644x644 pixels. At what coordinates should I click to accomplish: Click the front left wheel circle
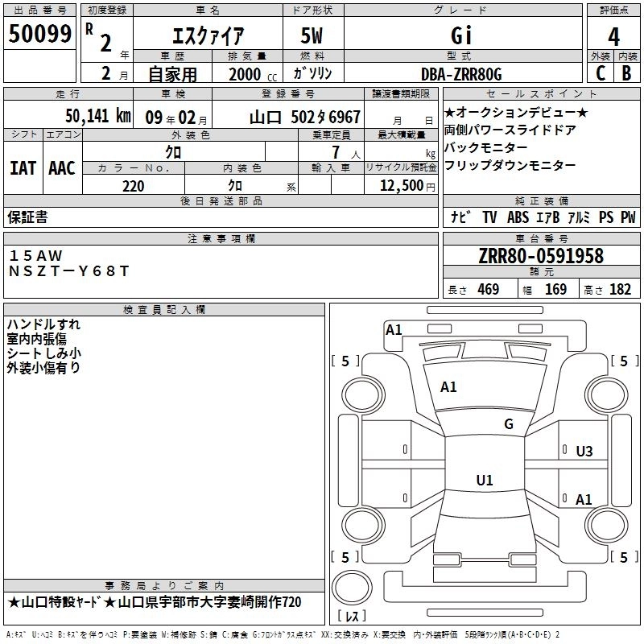pyautogui.click(x=362, y=395)
